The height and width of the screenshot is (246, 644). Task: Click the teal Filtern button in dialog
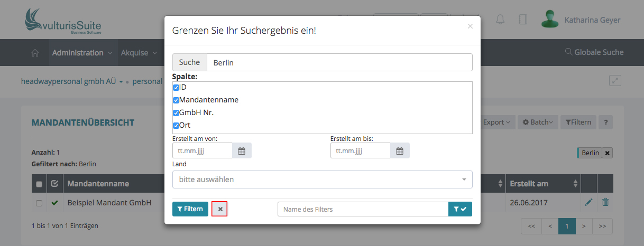coord(190,209)
